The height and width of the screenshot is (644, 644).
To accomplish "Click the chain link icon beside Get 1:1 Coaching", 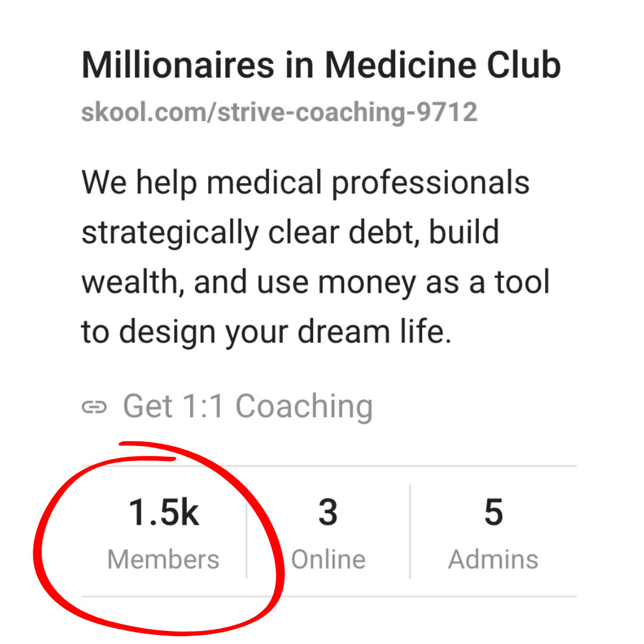I will coord(94,407).
